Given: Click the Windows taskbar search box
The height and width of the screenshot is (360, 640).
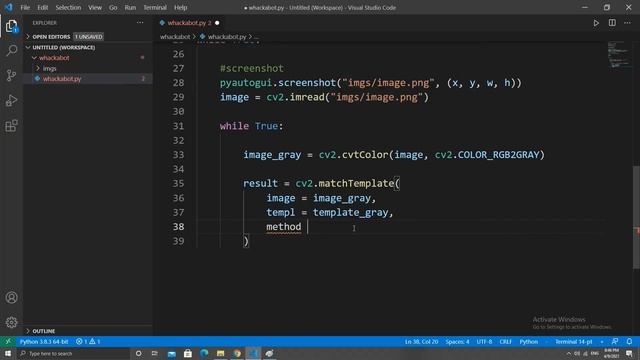Looking at the screenshot, I should click(73, 353).
